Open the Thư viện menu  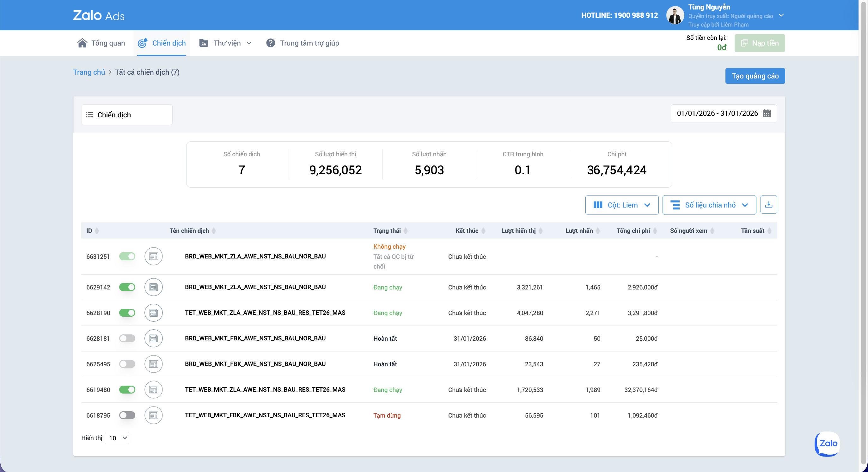[x=225, y=43]
